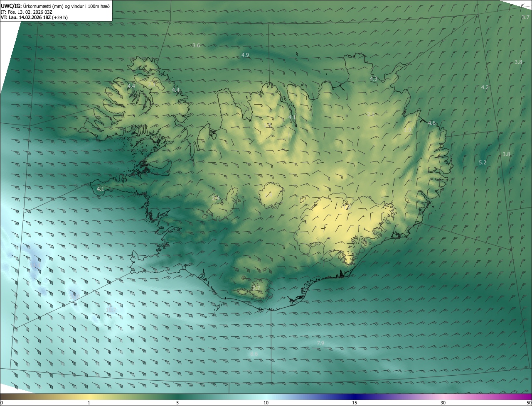Screen dimensions: 532x406
Task: Select the 4.2 value label
Action: coord(485,87)
